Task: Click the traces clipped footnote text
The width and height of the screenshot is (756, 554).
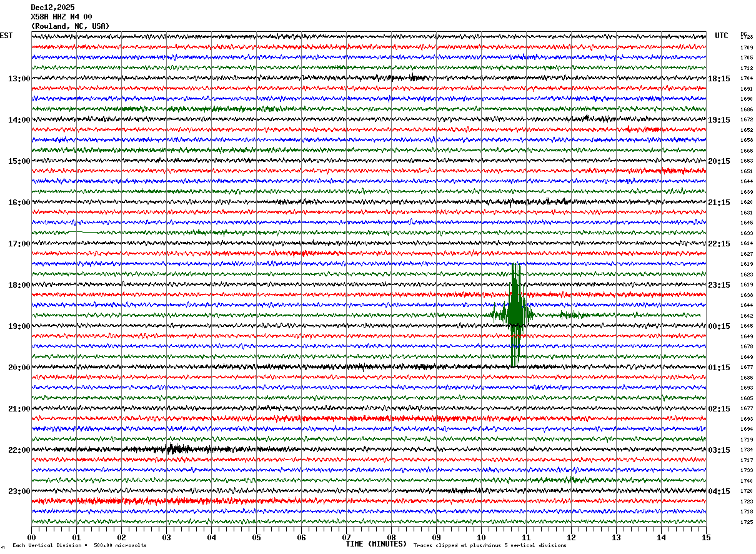Action: [x=490, y=546]
